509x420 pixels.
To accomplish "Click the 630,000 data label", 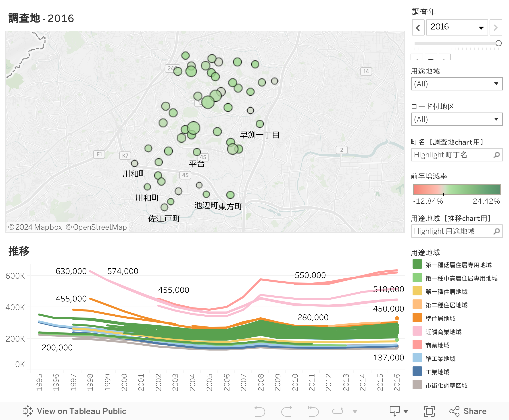I will [71, 271].
